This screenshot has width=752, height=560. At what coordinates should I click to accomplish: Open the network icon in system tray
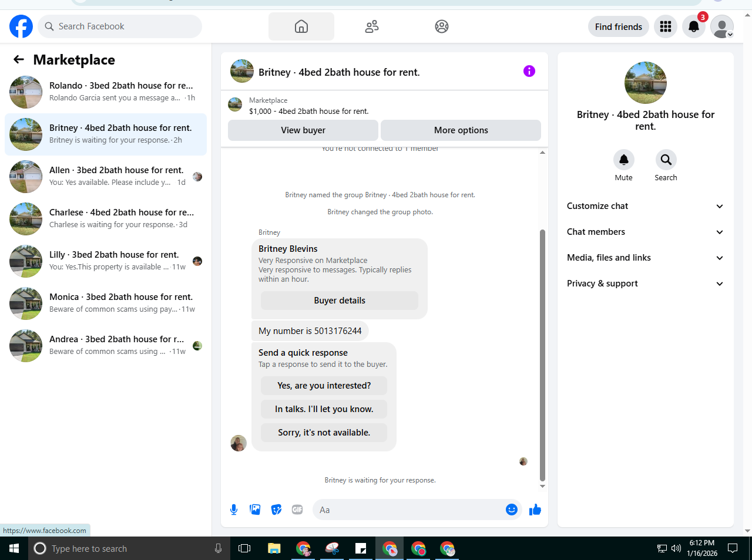tap(662, 548)
